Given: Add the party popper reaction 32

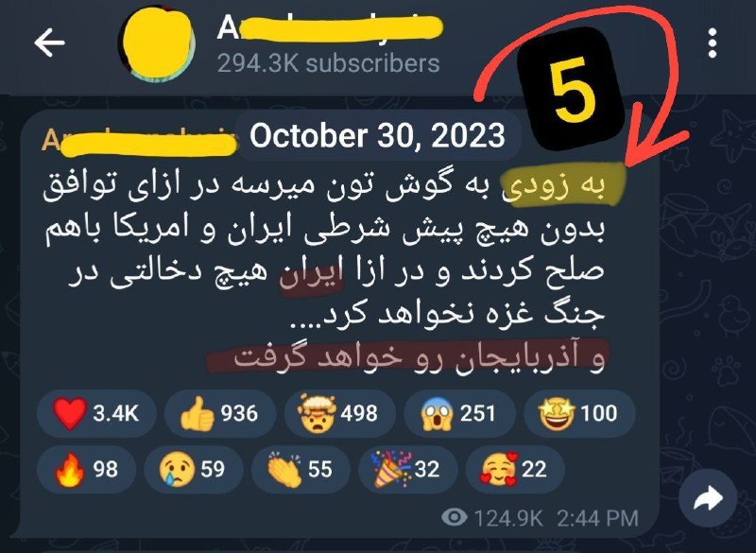Looking at the screenshot, I should [x=408, y=470].
